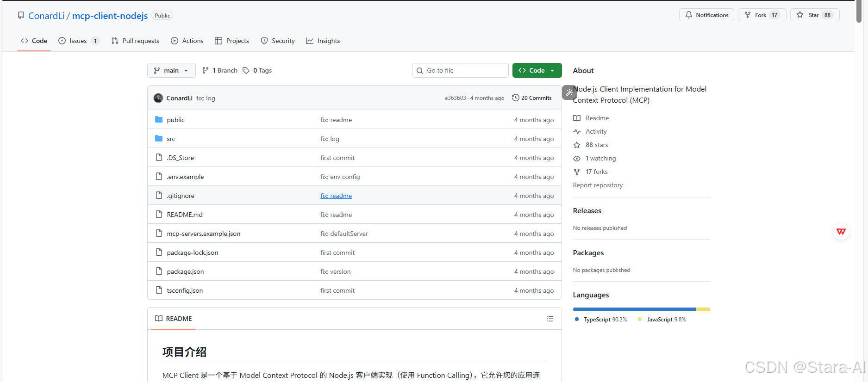Open the .env.example file

click(x=185, y=177)
